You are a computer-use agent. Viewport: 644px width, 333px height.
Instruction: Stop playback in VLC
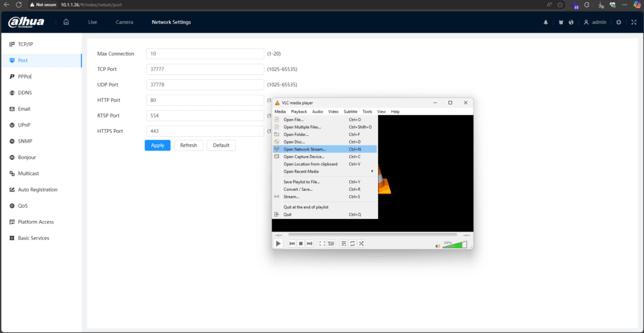tap(301, 244)
